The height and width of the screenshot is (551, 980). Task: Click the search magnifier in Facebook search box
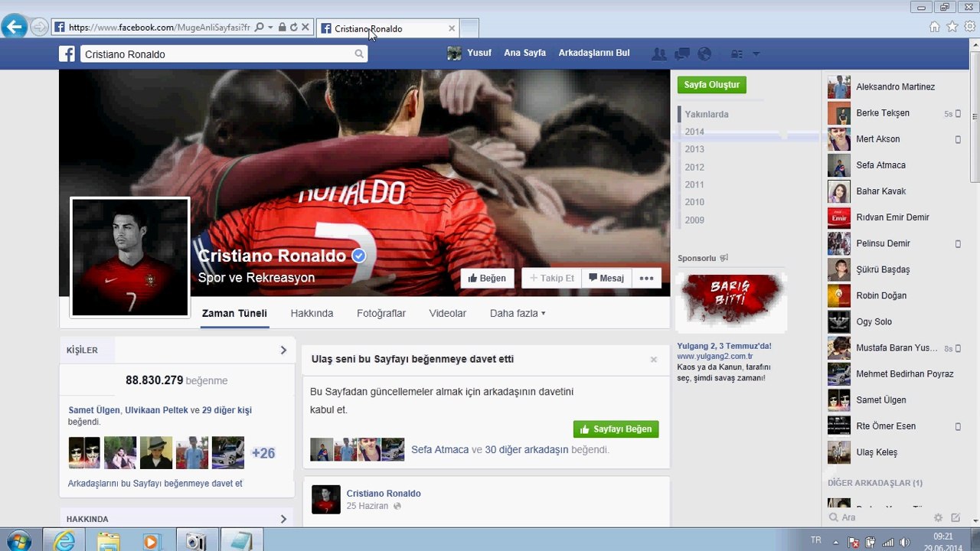359,54
